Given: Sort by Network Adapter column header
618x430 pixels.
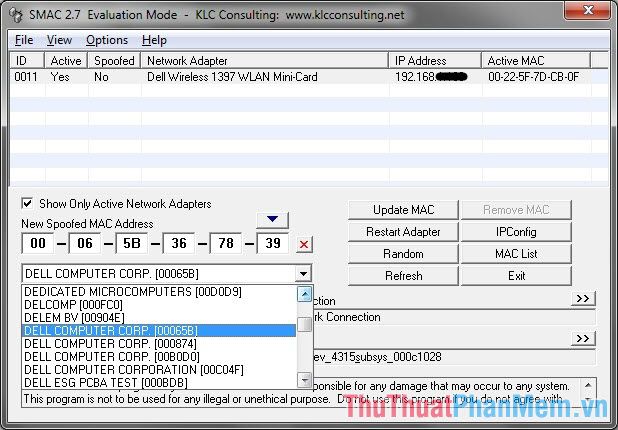Looking at the screenshot, I should coord(264,60).
